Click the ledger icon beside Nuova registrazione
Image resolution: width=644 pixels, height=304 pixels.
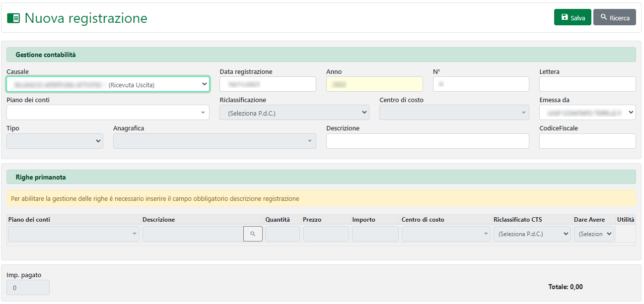pos(13,18)
